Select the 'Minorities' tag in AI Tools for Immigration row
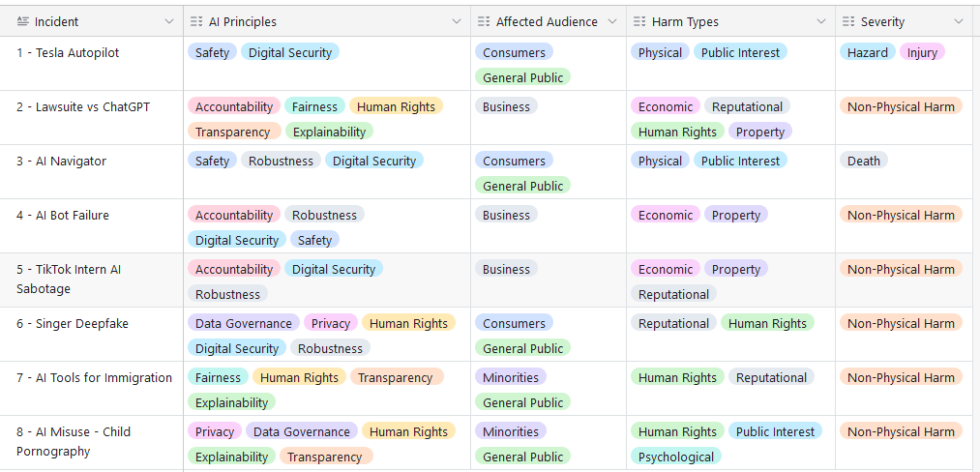This screenshot has width=980, height=472. coord(510,377)
